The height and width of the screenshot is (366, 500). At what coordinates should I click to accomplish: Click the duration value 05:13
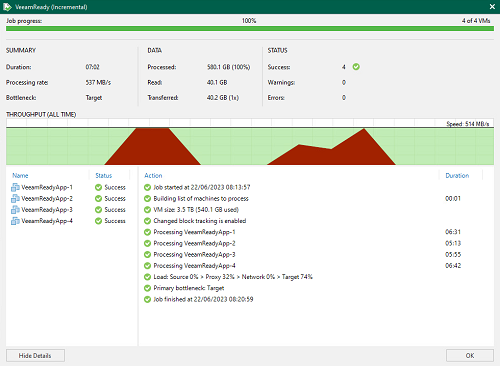pos(453,243)
